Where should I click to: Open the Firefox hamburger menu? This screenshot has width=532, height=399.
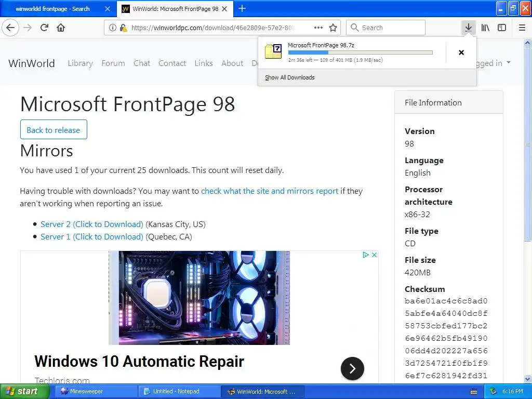coord(522,28)
